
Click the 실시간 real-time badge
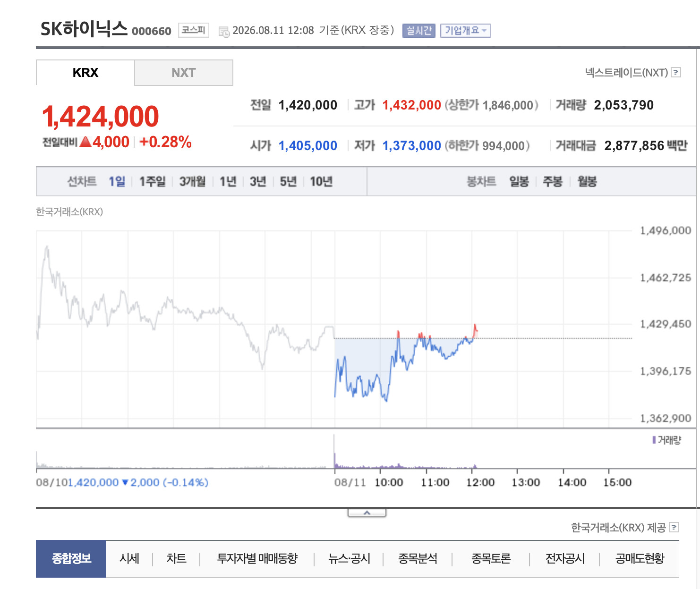pyautogui.click(x=419, y=30)
